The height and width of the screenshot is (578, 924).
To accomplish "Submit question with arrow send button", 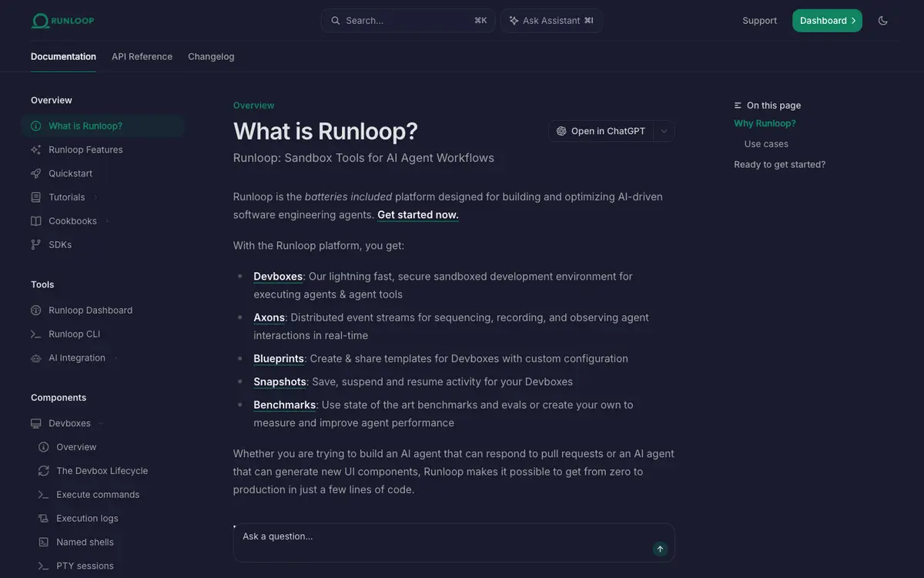I will (x=660, y=549).
